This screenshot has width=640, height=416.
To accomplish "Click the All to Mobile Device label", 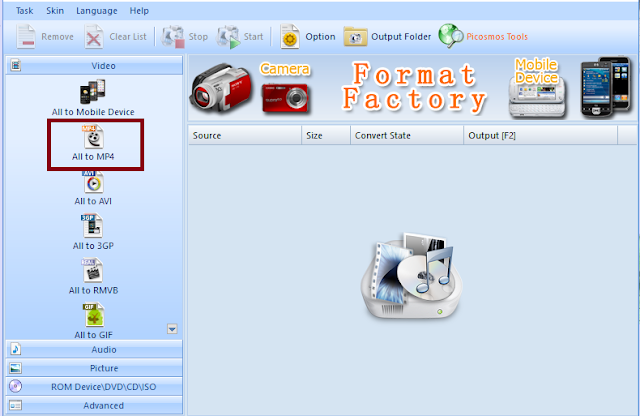I will tap(93, 112).
